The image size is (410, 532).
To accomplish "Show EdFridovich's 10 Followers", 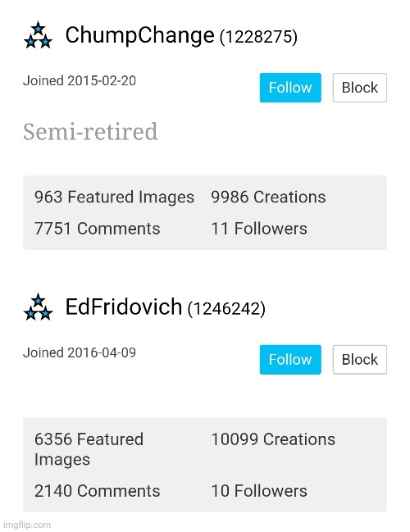I will 259,491.
